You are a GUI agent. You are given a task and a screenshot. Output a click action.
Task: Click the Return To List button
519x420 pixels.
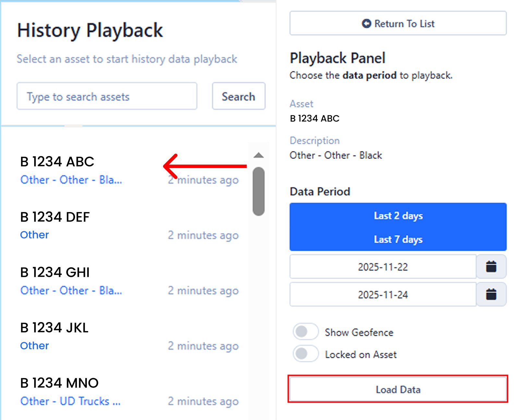(x=398, y=23)
